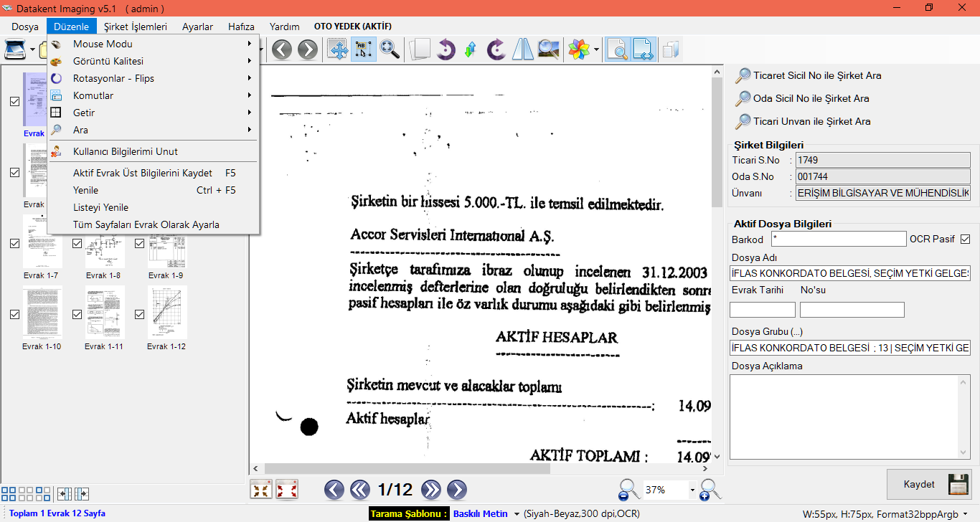This screenshot has height=522, width=980.
Task: Choose Listeyi Yenile from the menu
Action: 100,207
